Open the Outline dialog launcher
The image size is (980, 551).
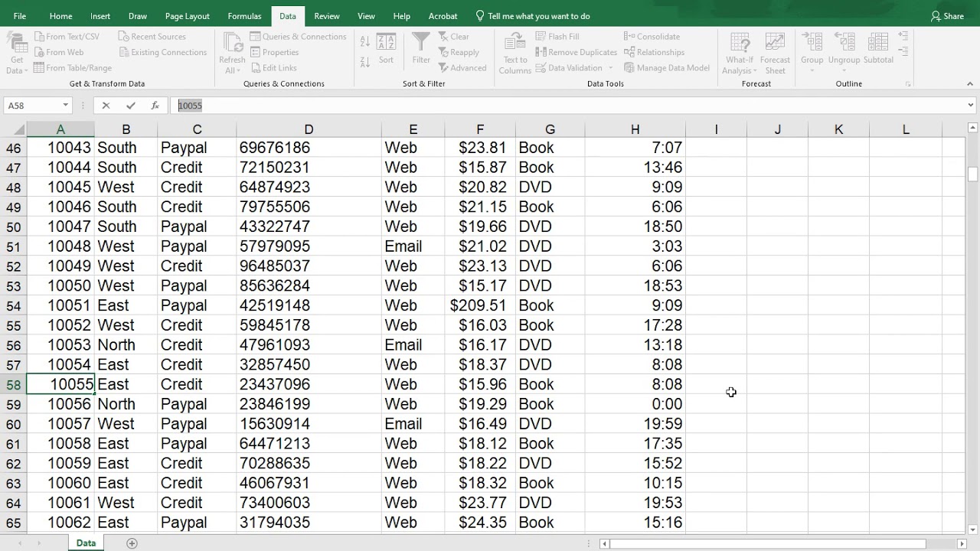(x=908, y=83)
